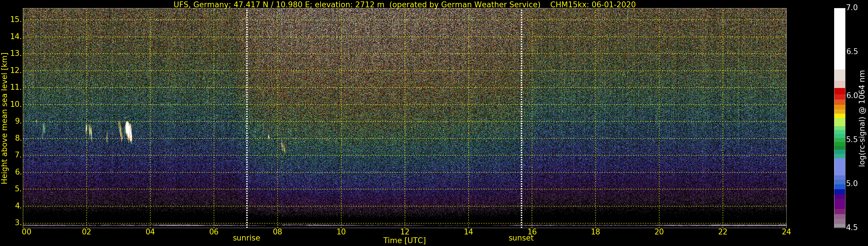Click the 'Height above mean sea level' label
868x246 pixels.
pyautogui.click(x=4, y=118)
